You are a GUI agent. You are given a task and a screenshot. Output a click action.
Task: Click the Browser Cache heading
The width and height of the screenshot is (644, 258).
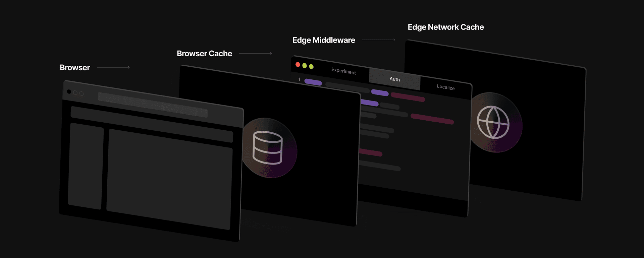tap(204, 54)
